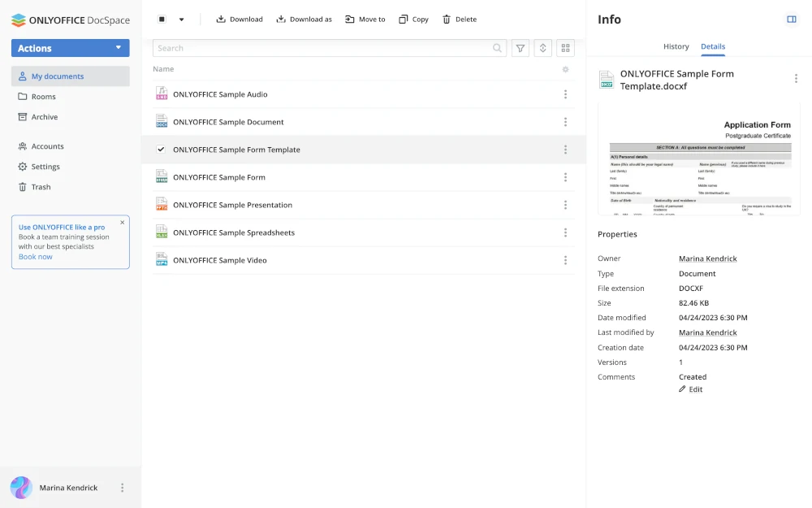Viewport: 812px width, 508px height.
Task: Click Marina Kendrick profile avatar
Action: point(21,488)
